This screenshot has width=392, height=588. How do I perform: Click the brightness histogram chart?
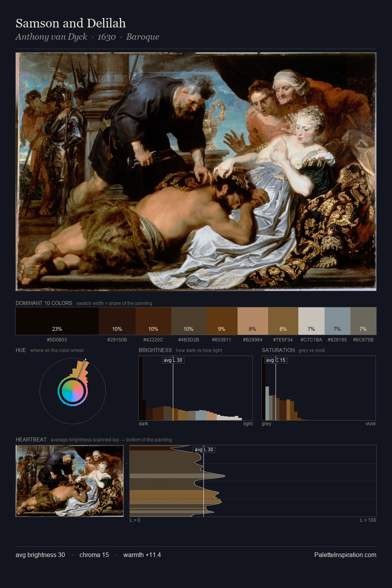(x=196, y=388)
